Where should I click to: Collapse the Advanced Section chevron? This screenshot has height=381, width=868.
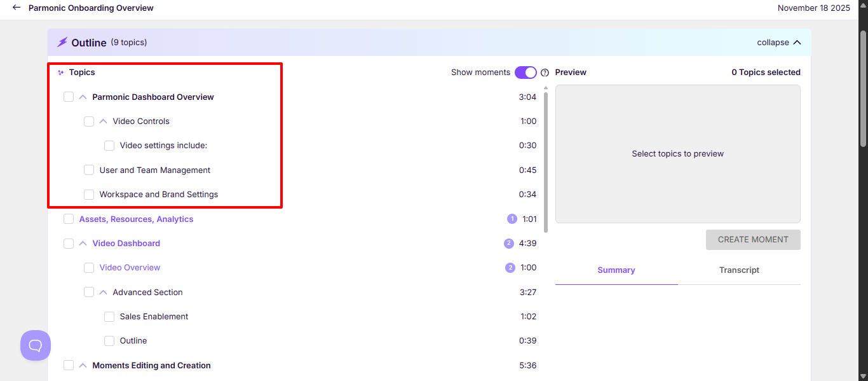click(103, 292)
